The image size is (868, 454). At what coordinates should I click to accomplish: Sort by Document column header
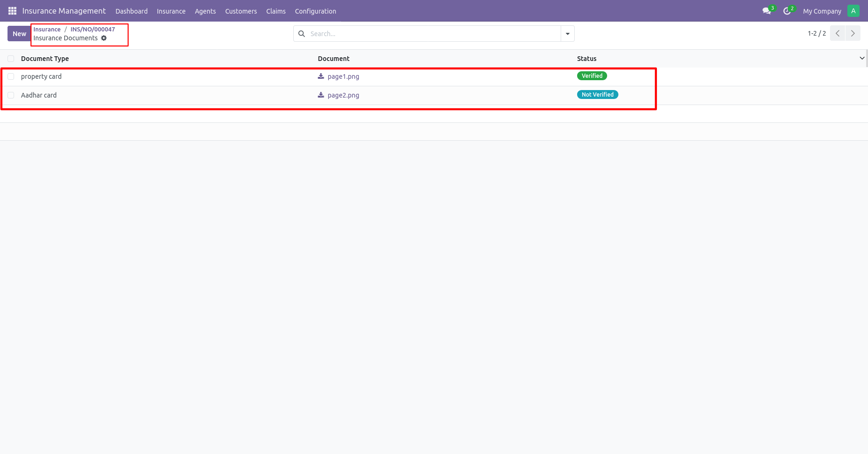coord(334,59)
